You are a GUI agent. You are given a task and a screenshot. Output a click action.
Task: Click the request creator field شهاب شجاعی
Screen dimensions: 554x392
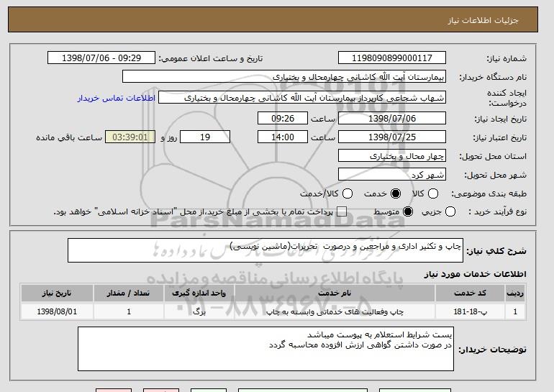pyautogui.click(x=302, y=98)
